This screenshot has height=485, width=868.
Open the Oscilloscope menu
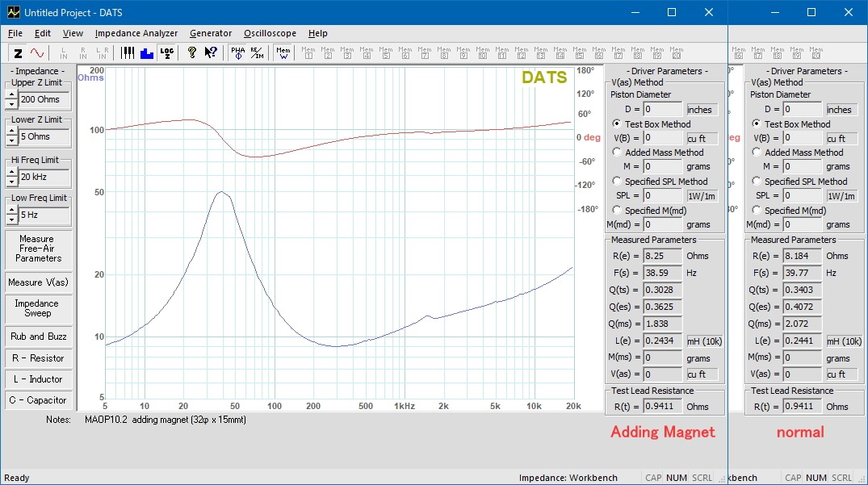[270, 33]
